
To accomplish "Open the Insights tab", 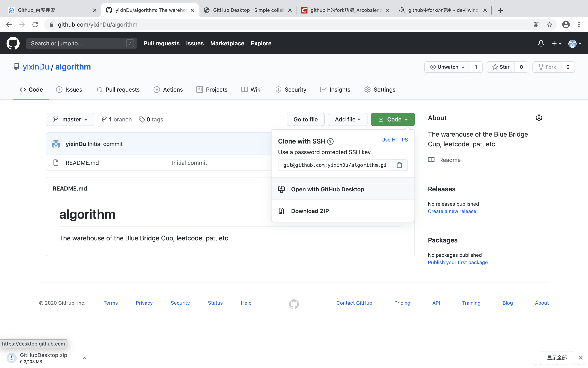I will coord(335,90).
